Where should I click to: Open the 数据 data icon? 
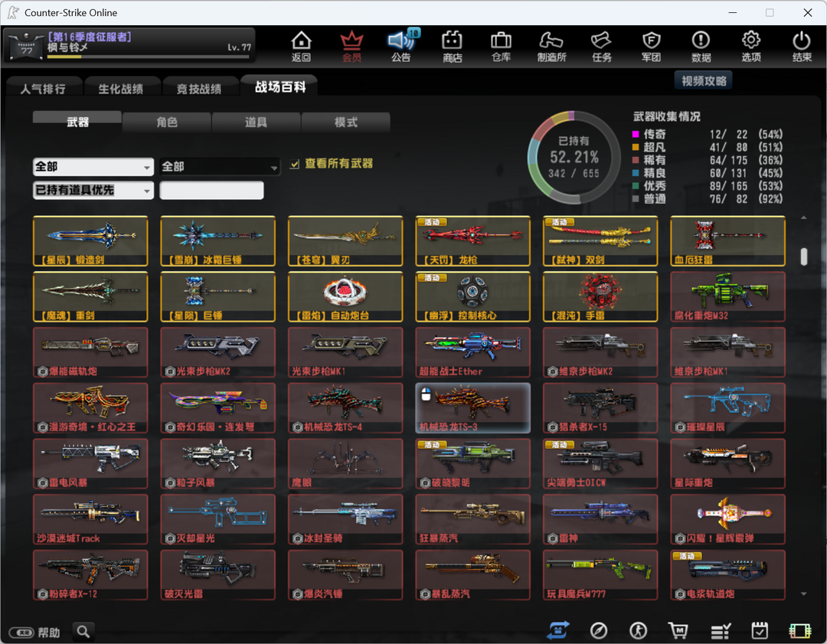[x=701, y=46]
